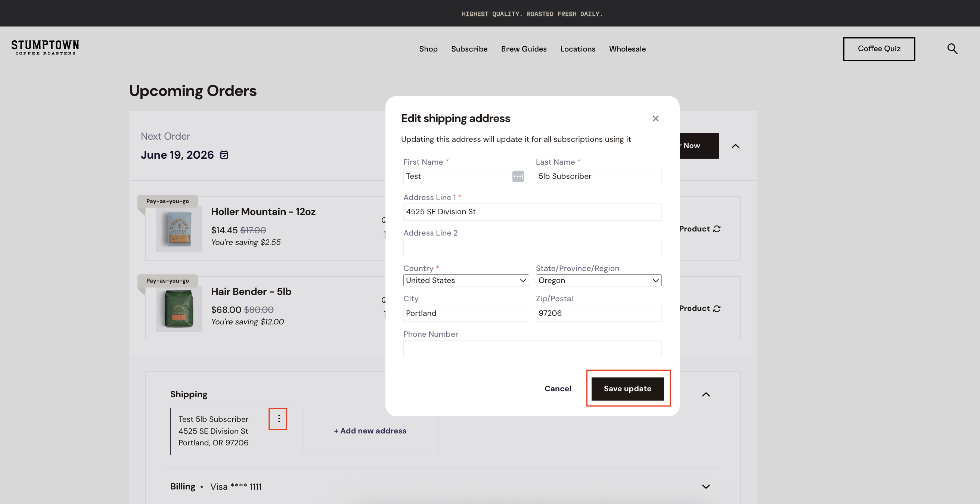980x504 pixels.
Task: Click the Address Line 2 field
Action: click(532, 247)
